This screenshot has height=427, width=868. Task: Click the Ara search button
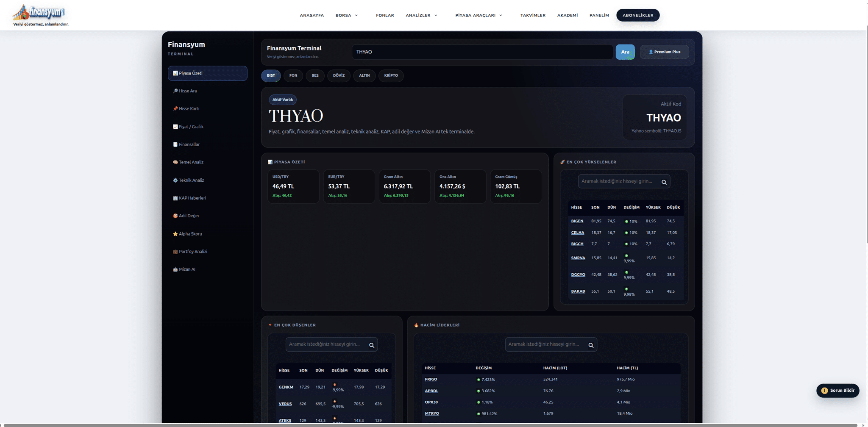click(x=625, y=52)
